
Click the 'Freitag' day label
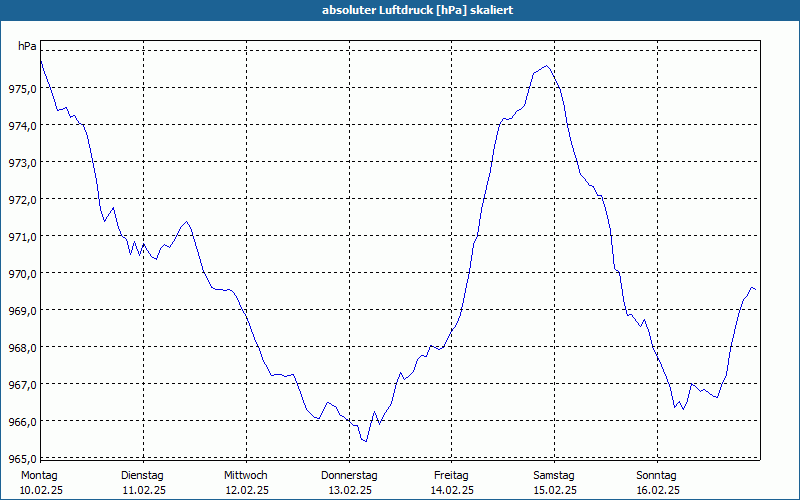tap(451, 476)
